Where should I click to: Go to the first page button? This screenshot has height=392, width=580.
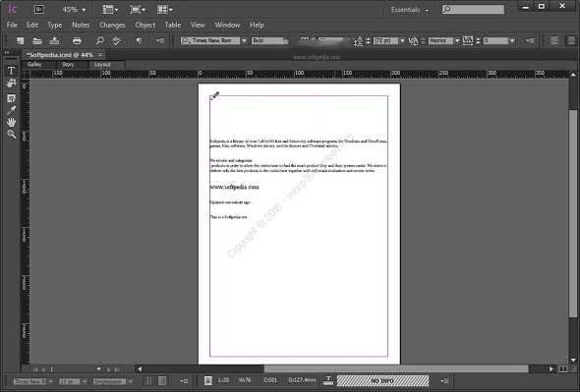tap(35, 369)
